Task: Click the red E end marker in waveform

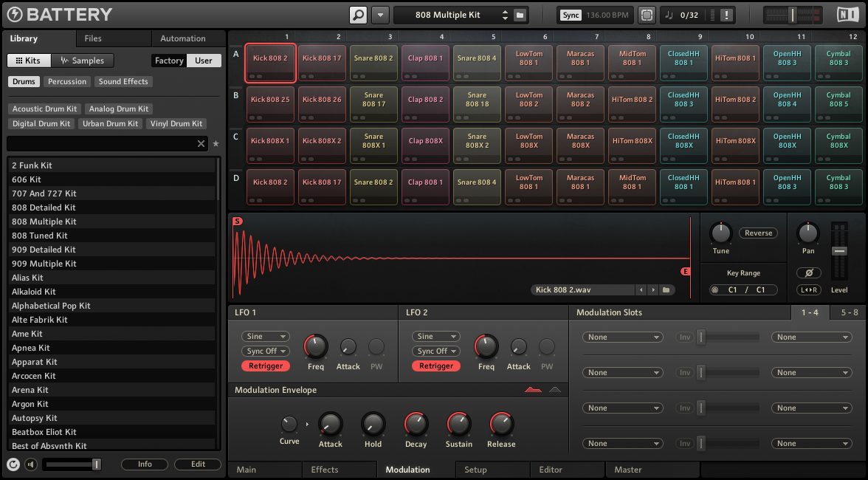Action: (x=685, y=271)
